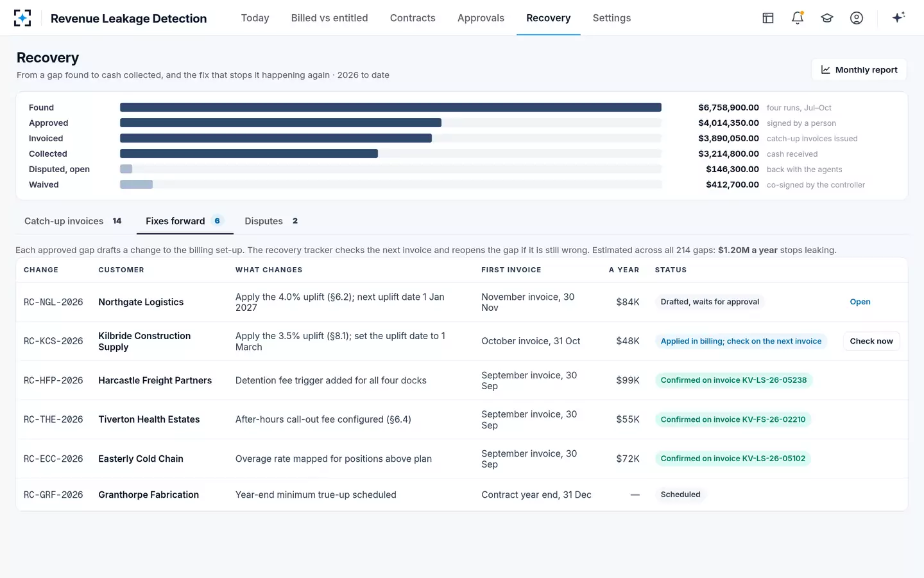Click the $6,758,900.00 found amount
924x578 pixels.
pos(728,107)
